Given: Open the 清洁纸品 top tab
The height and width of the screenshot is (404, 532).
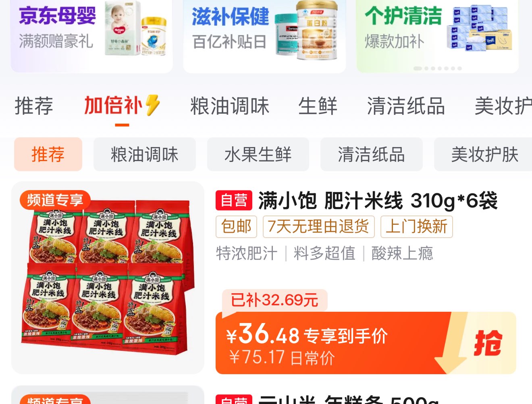Looking at the screenshot, I should 406,106.
